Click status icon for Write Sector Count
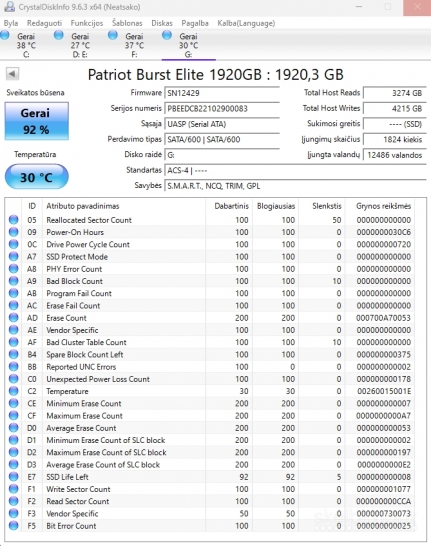431x546 pixels. 14,489
